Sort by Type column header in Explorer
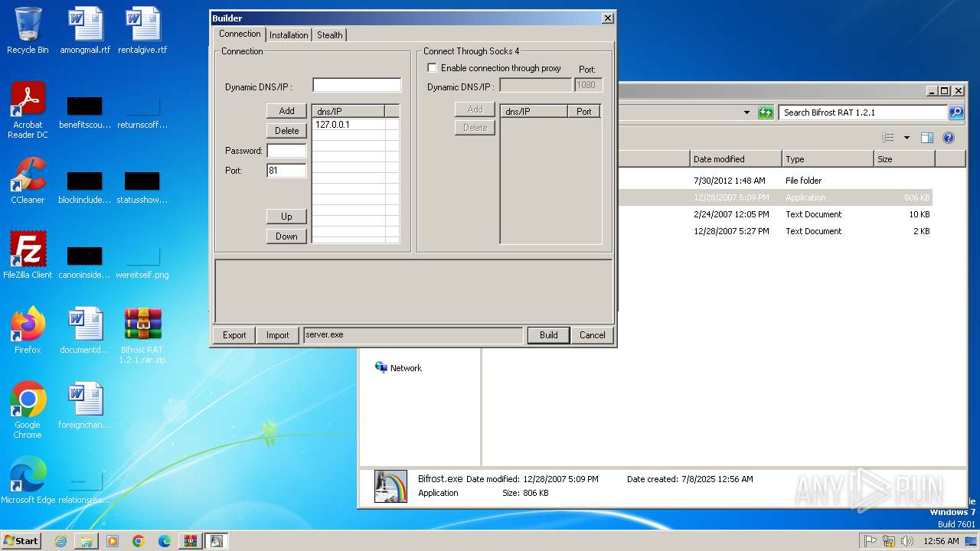The width and height of the screenshot is (980, 551). (828, 159)
